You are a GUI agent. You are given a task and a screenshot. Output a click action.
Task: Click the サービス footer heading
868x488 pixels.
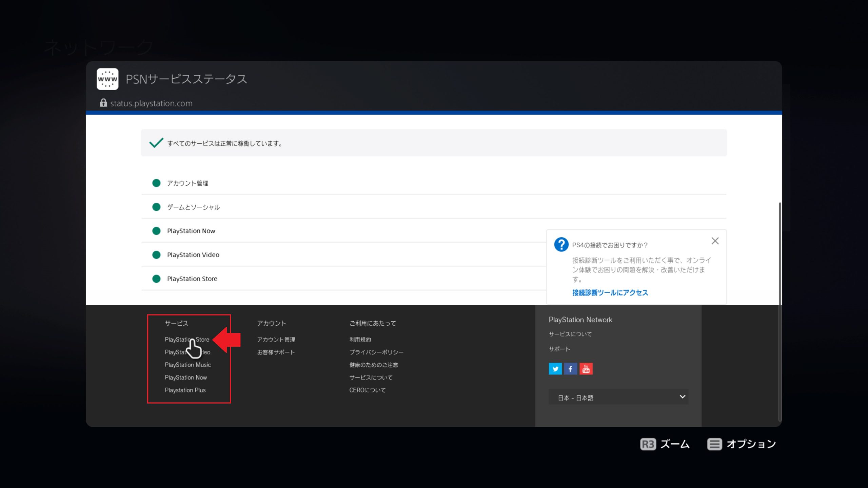(176, 323)
